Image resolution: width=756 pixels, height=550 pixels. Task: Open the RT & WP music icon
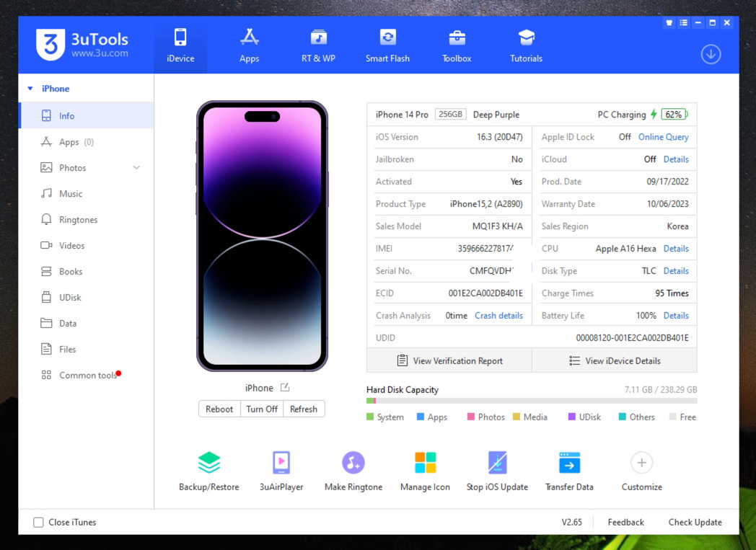[x=318, y=37]
